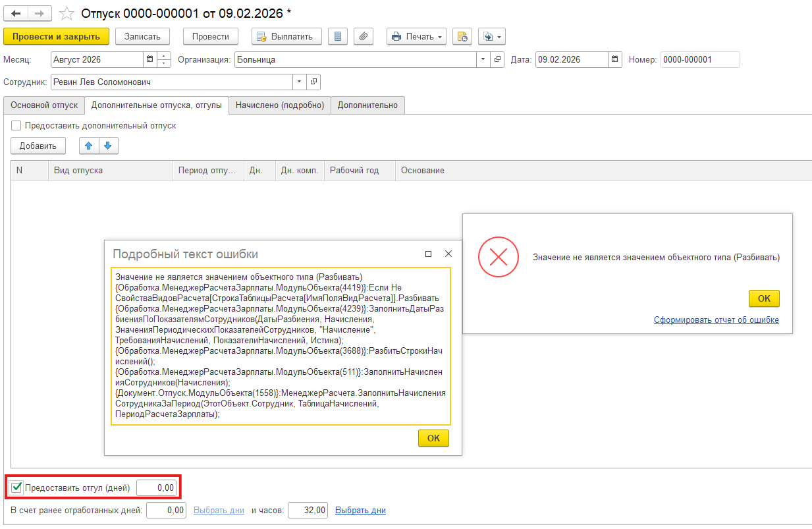Click the Период отпуска column header
The width and height of the screenshot is (812, 529).
click(x=208, y=170)
